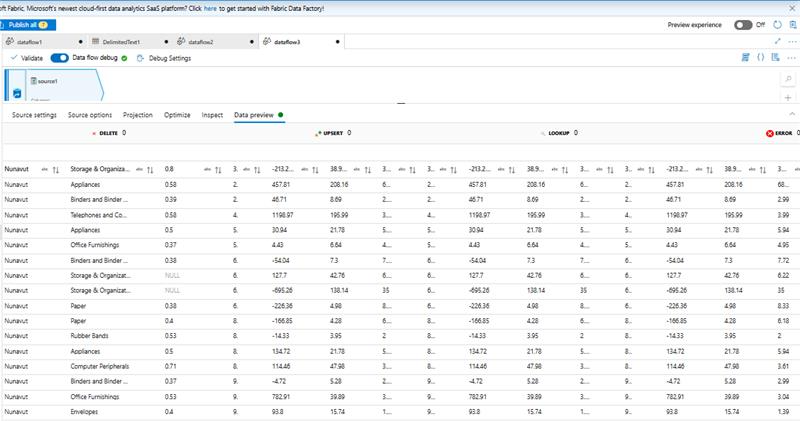Sort the first -213.2... column

tap(315, 169)
